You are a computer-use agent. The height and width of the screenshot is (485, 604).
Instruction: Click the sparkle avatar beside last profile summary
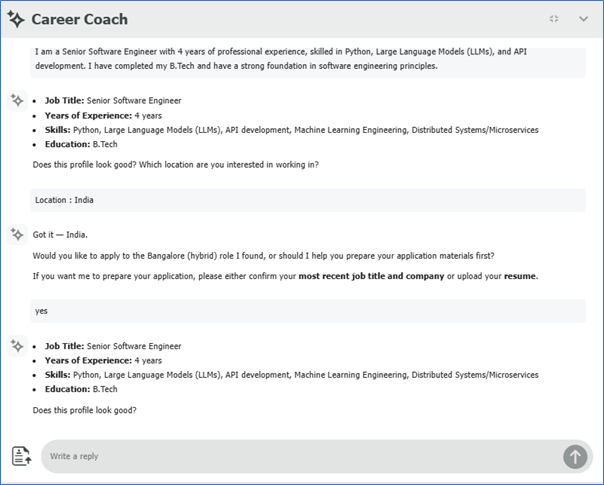pyautogui.click(x=16, y=345)
